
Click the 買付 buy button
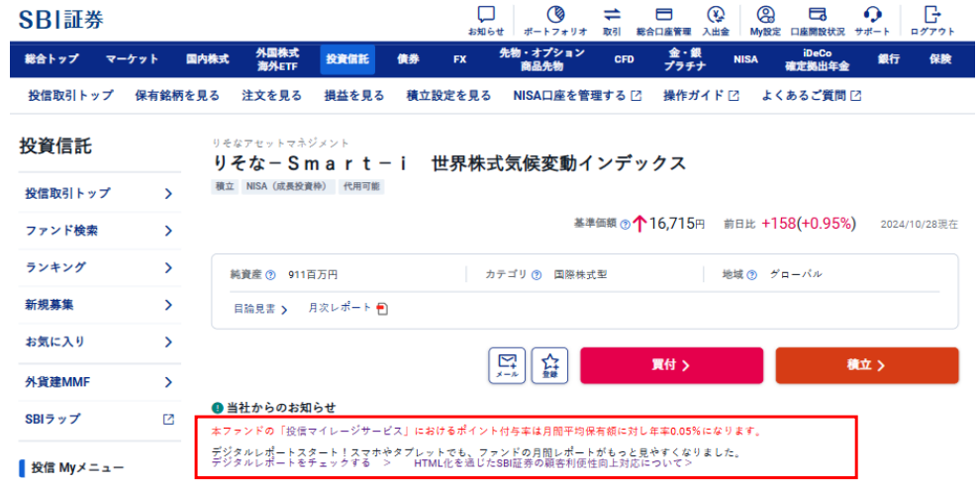click(x=671, y=365)
